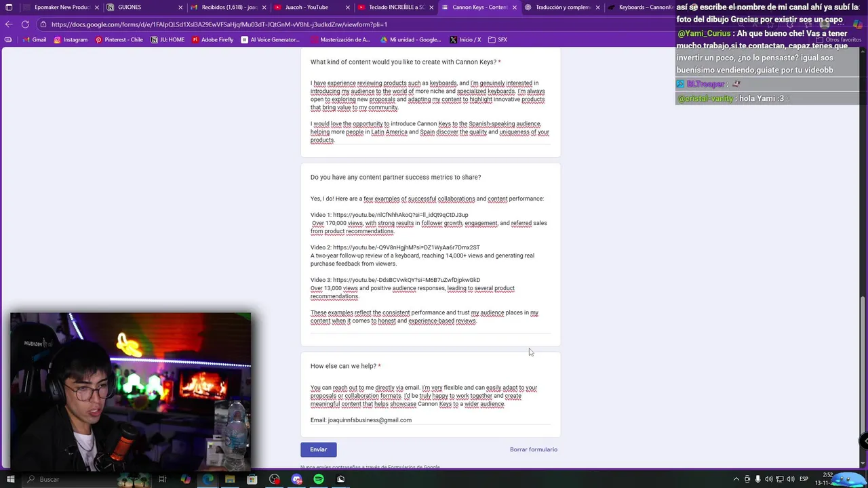
Task: Open Microsoft Edge in taskbar
Action: [x=208, y=479]
